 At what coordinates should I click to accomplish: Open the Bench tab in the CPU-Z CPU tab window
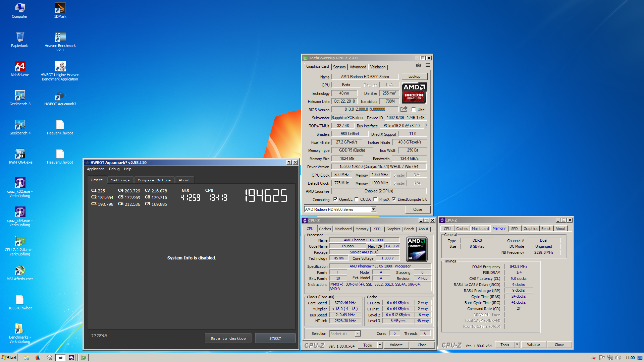point(409,229)
